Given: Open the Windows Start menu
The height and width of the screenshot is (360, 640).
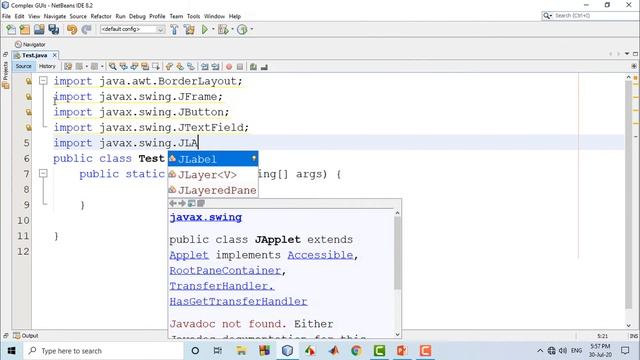Looking at the screenshot, I should click(11, 351).
